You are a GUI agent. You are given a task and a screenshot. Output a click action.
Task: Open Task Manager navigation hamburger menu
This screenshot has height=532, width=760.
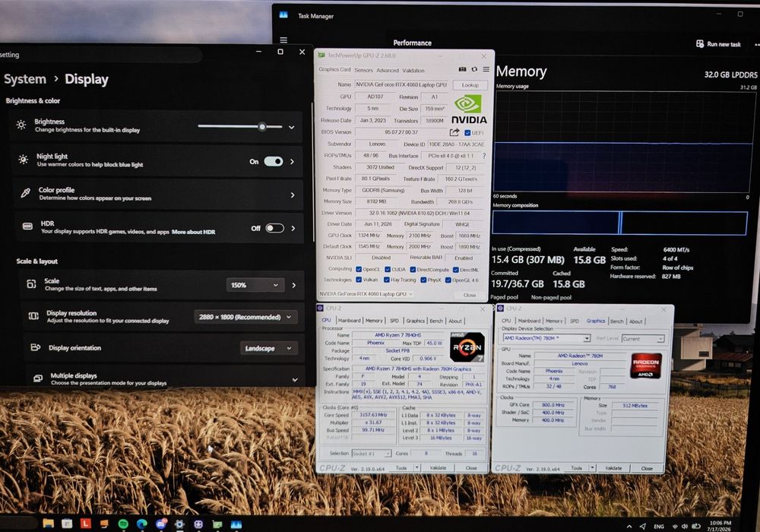[283, 40]
